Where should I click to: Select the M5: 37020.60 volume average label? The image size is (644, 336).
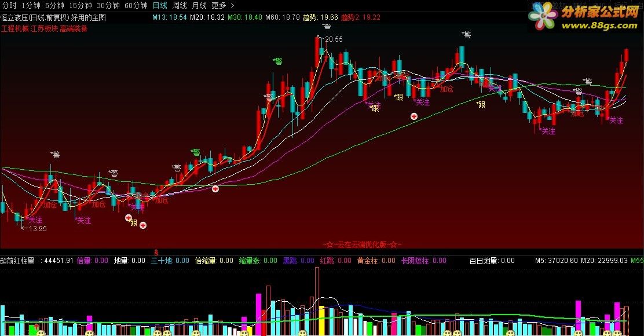(x=556, y=261)
